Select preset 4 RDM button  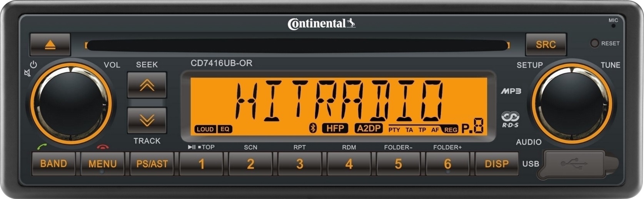pyautogui.click(x=349, y=164)
